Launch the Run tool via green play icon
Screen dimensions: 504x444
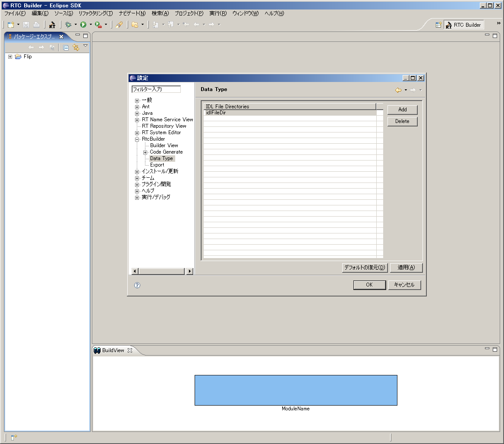click(x=84, y=25)
